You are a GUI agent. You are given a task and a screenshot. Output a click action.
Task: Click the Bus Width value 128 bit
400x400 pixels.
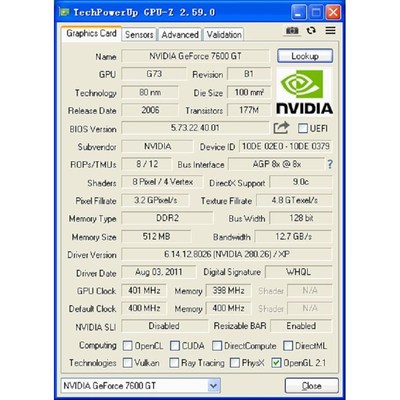301,218
